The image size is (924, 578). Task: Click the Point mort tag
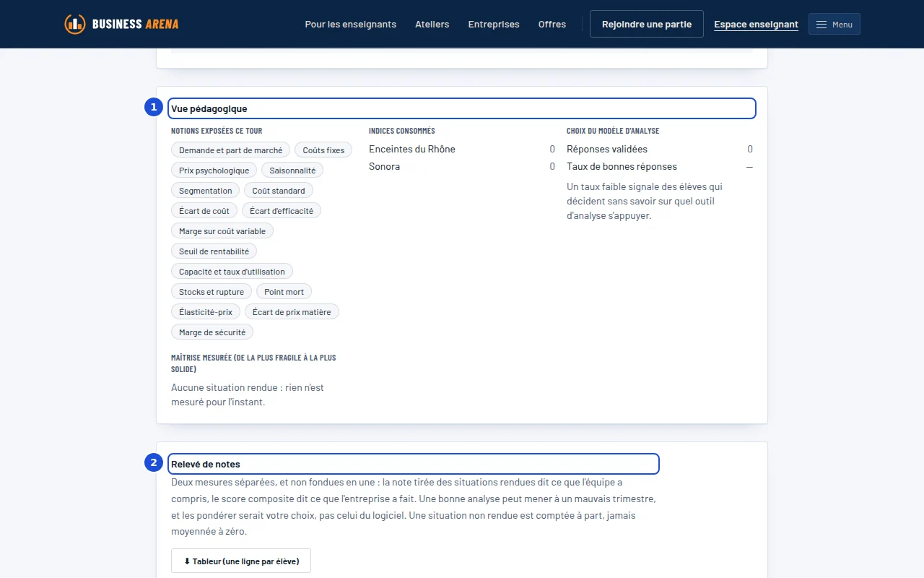tap(284, 292)
